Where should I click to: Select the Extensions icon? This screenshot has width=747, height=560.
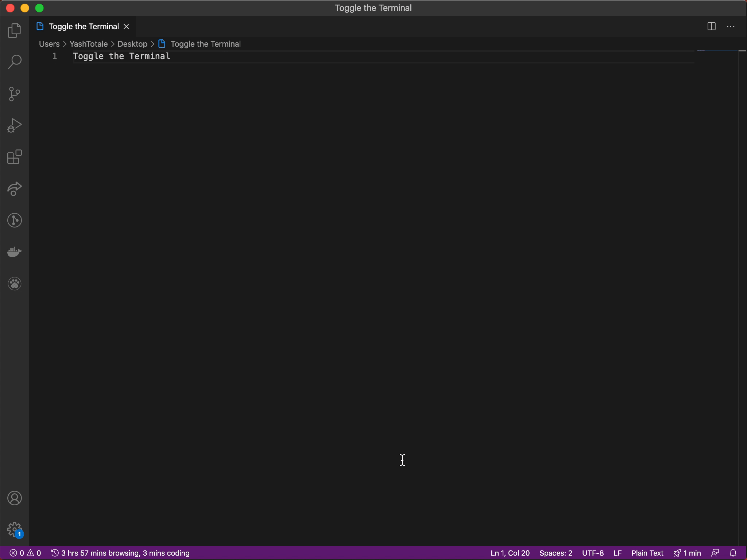[14, 157]
